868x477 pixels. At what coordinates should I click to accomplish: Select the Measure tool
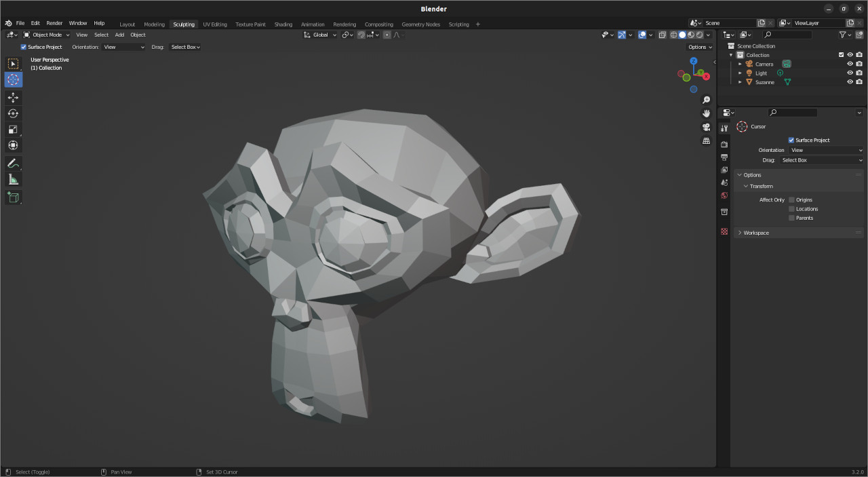pyautogui.click(x=13, y=180)
